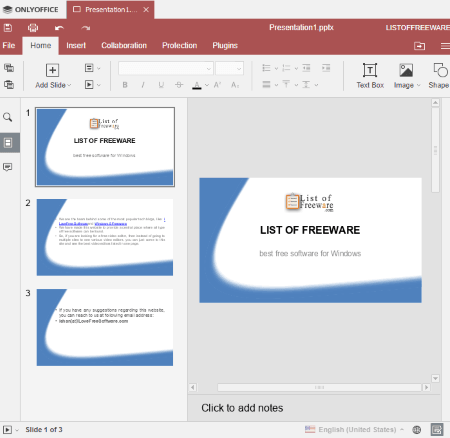Click Open file location icon
The height and width of the screenshot is (438, 450).
pos(419,46)
